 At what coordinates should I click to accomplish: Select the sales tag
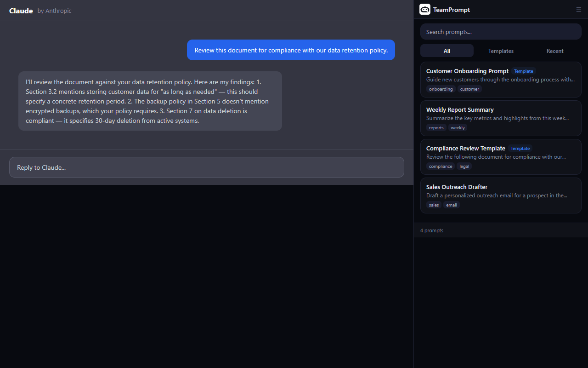(x=434, y=205)
